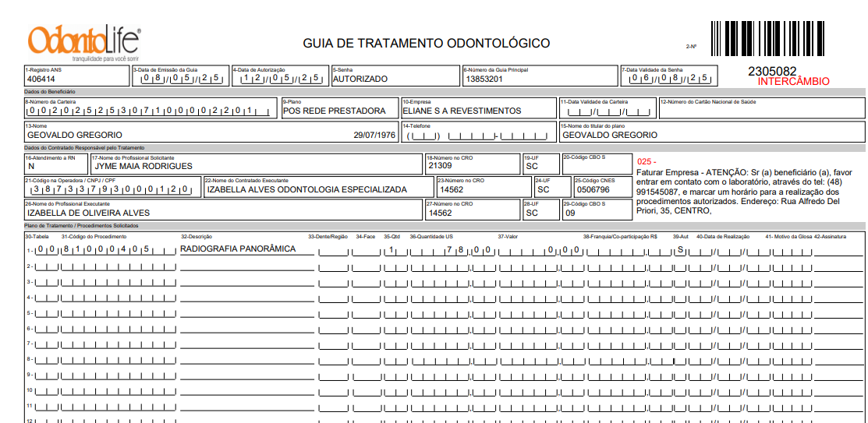
Task: Click the Senha field showing AUTORIZADO
Action: tap(396, 76)
